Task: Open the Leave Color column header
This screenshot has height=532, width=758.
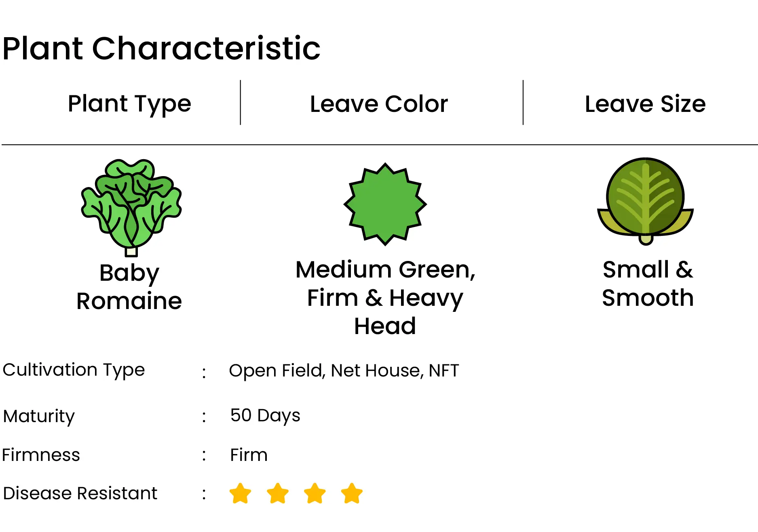Action: pos(379,104)
